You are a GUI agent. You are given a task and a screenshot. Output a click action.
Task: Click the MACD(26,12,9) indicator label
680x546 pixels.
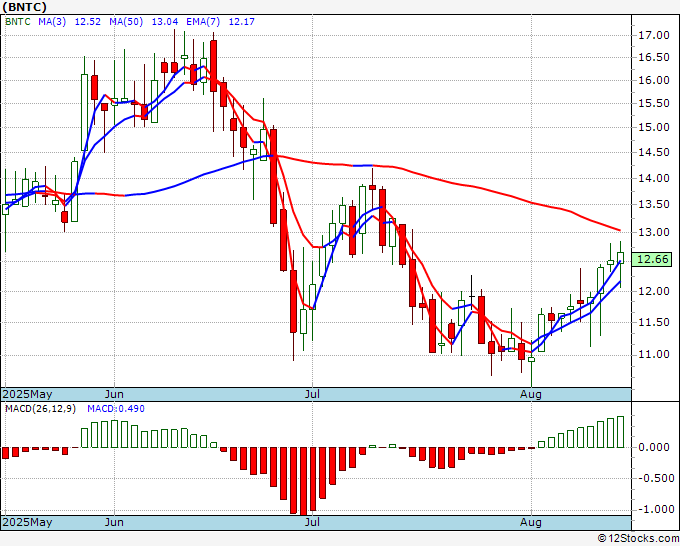[40, 409]
